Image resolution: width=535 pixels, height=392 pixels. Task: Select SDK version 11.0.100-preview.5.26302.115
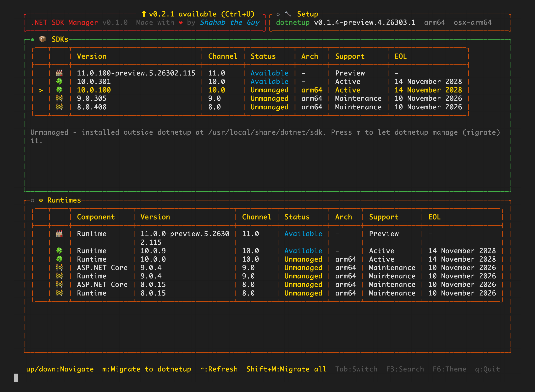pos(136,73)
